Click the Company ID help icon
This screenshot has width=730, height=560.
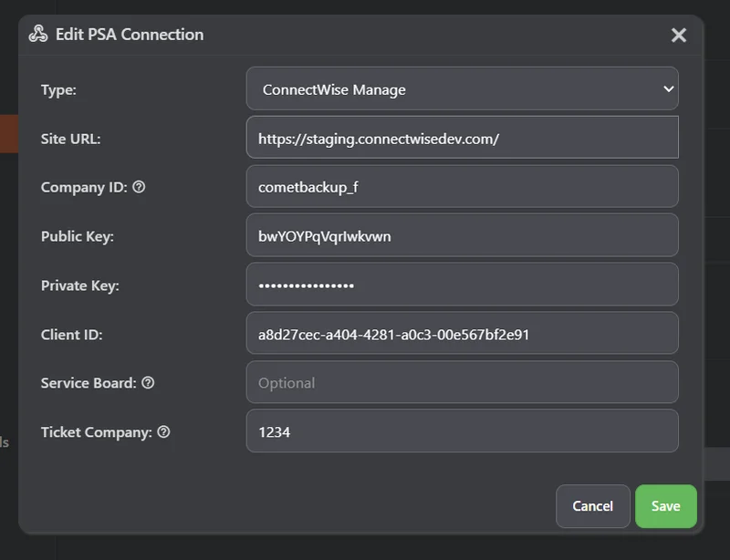click(139, 187)
